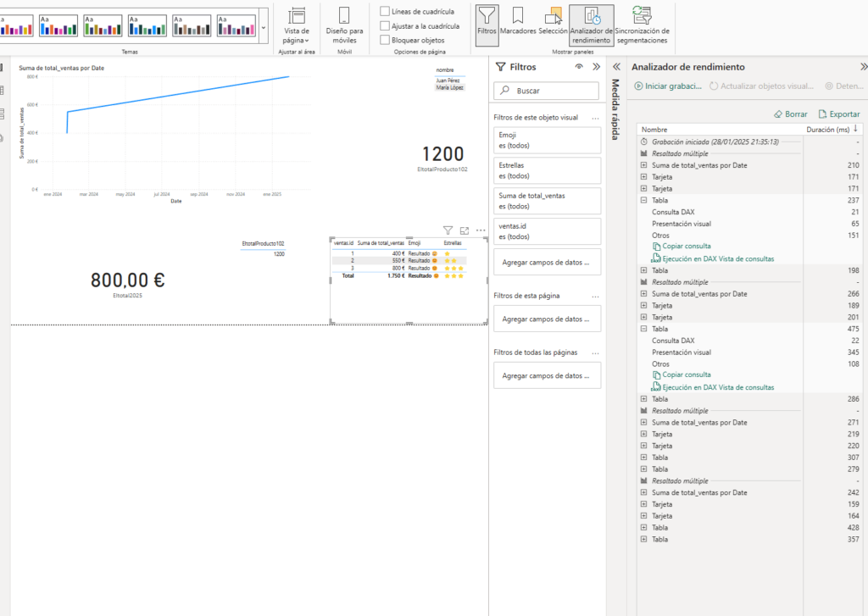Click the first Copiar consulta link

coord(686,247)
